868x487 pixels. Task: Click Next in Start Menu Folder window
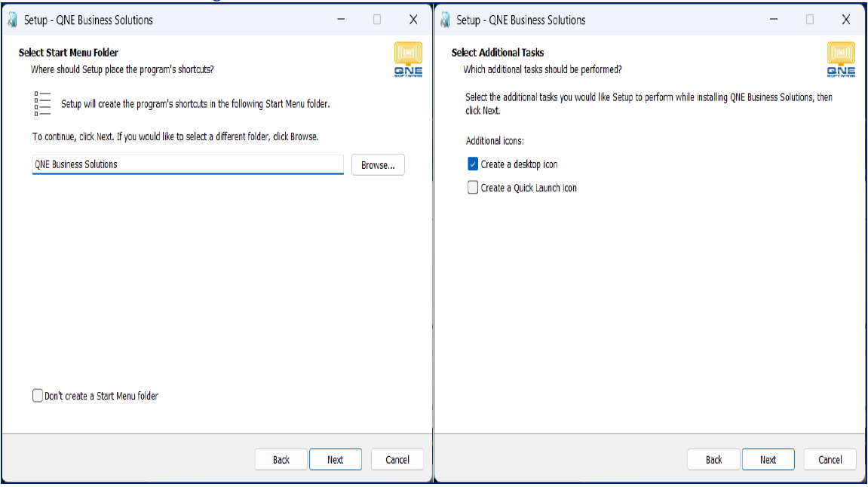tap(336, 459)
